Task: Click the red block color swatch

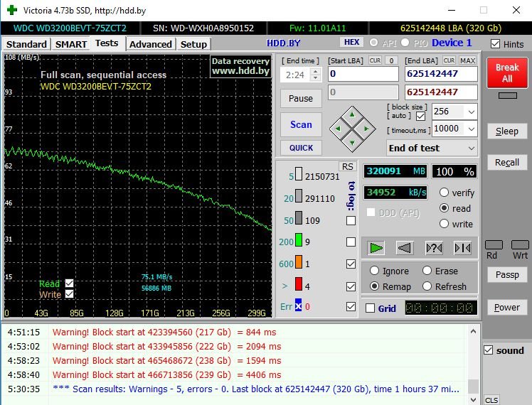Action: click(299, 285)
